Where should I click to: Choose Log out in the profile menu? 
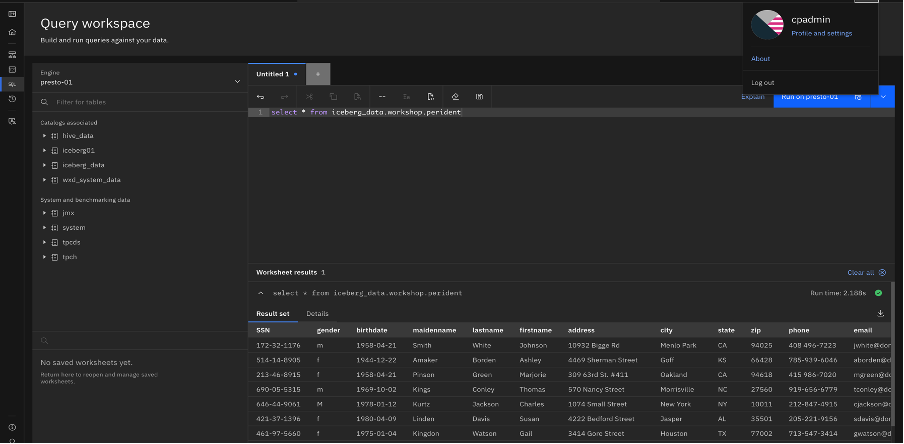pyautogui.click(x=762, y=82)
